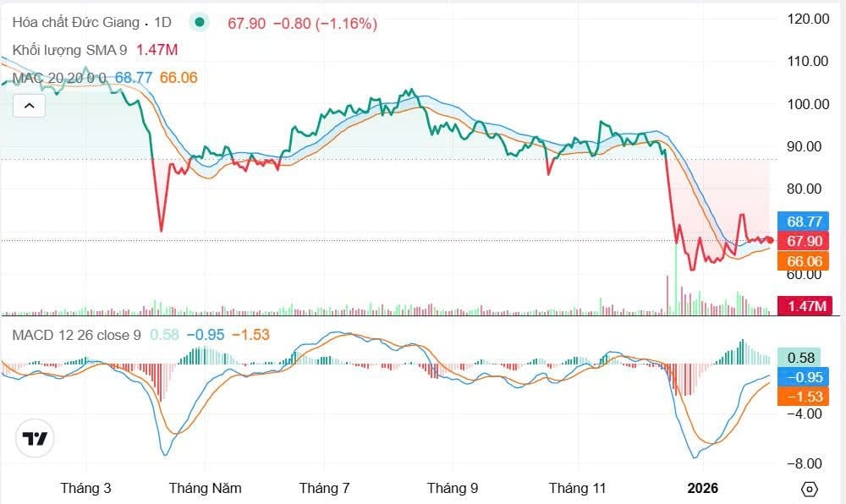Select the MACD 12 26 close 9 legend
The width and height of the screenshot is (846, 504).
pyautogui.click(x=76, y=335)
